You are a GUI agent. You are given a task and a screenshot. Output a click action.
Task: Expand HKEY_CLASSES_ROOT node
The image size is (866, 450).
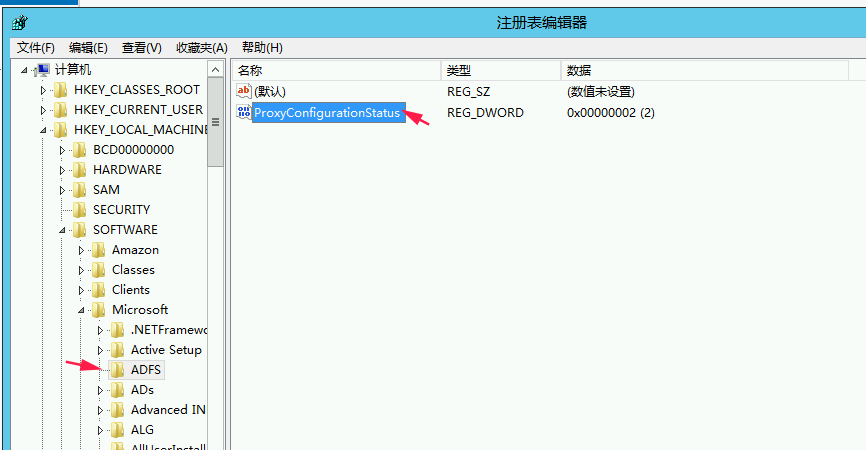tap(43, 90)
